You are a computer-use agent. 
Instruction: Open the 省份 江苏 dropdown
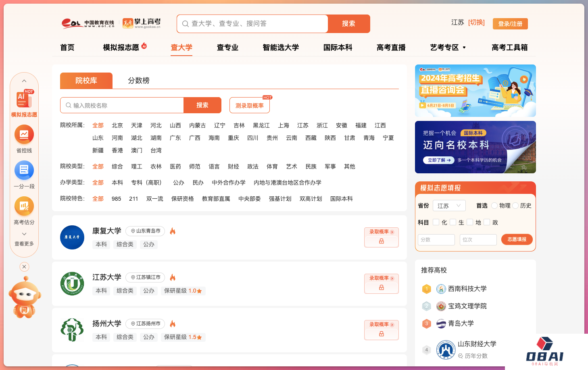449,206
